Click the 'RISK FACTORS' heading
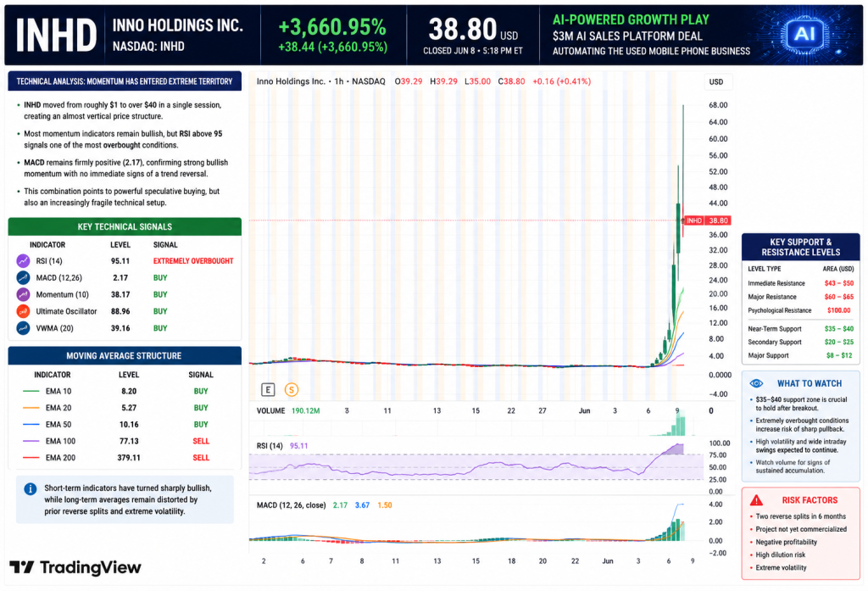 click(810, 500)
